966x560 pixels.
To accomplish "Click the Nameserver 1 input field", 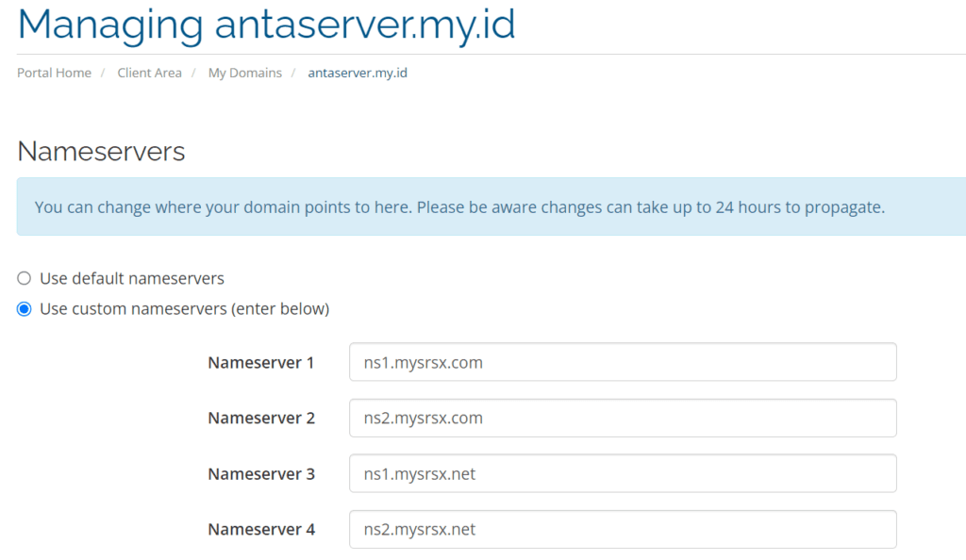I will click(623, 362).
